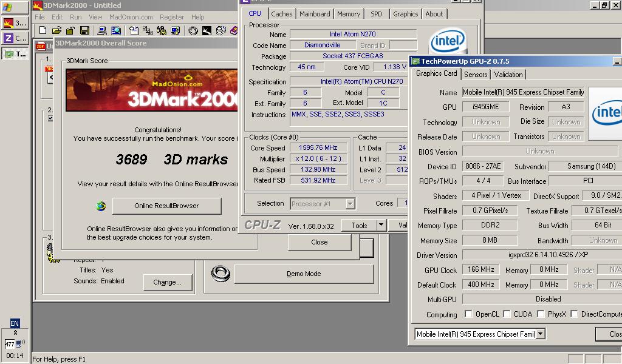Click the Change... button
The width and height of the screenshot is (622, 364).
tap(168, 283)
